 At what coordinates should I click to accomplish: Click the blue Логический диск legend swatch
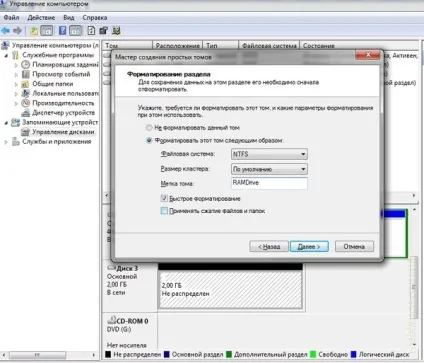[354, 354]
